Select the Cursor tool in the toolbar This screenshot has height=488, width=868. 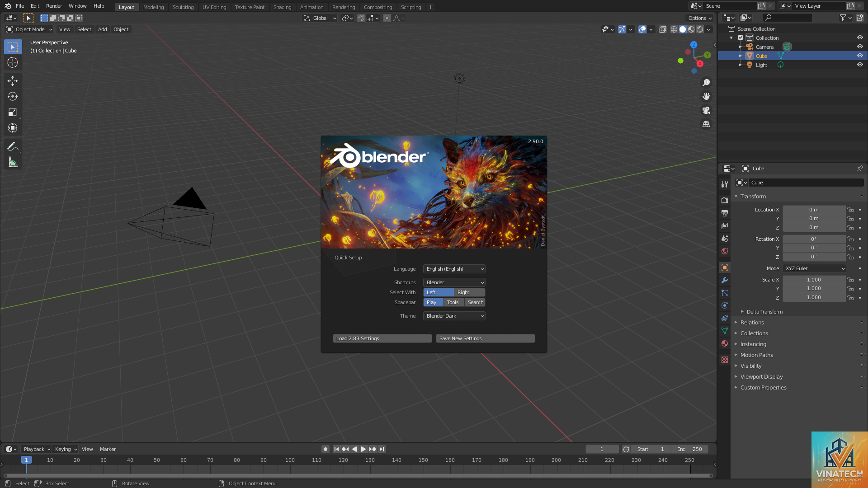13,63
